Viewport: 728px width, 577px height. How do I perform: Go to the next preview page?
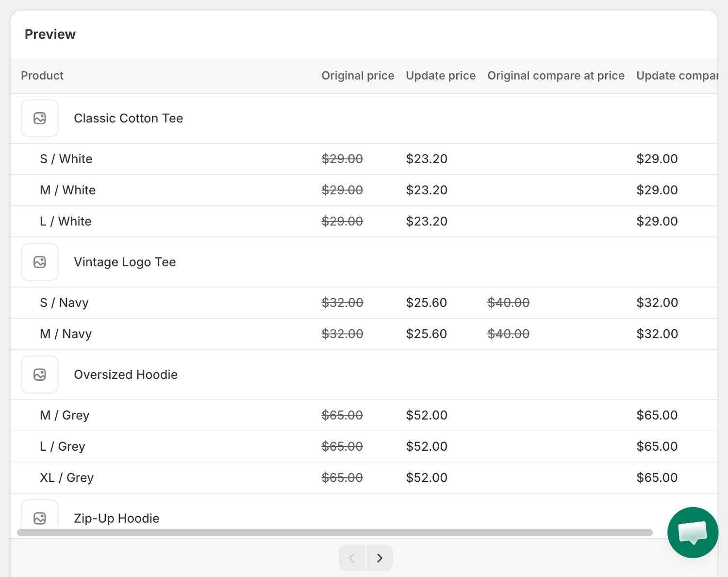coord(380,558)
